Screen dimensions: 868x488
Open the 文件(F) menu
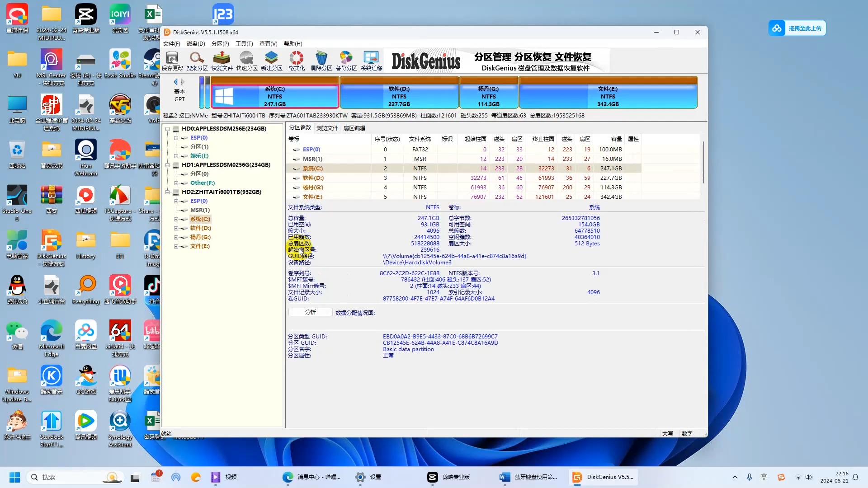coord(171,44)
